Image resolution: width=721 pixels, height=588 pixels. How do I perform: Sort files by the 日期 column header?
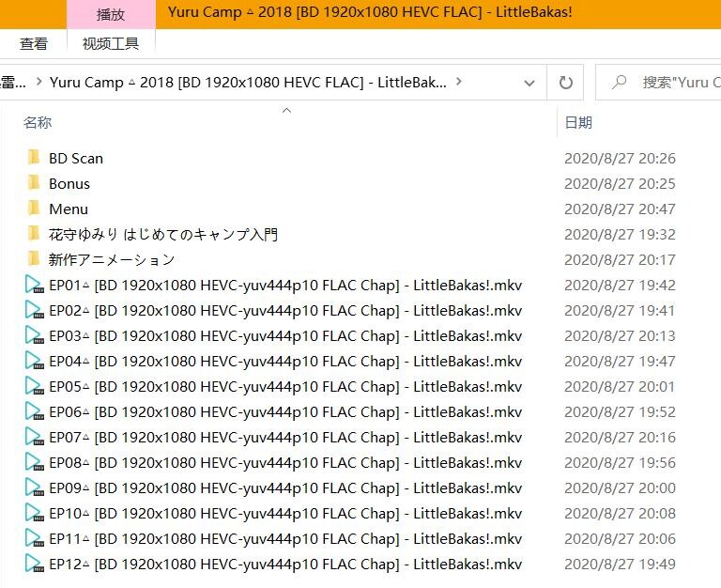pos(578,123)
